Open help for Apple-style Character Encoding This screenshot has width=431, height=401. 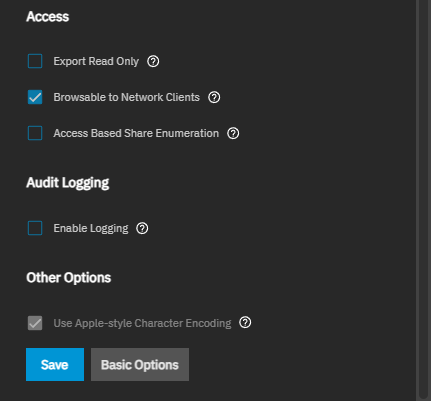tap(245, 323)
